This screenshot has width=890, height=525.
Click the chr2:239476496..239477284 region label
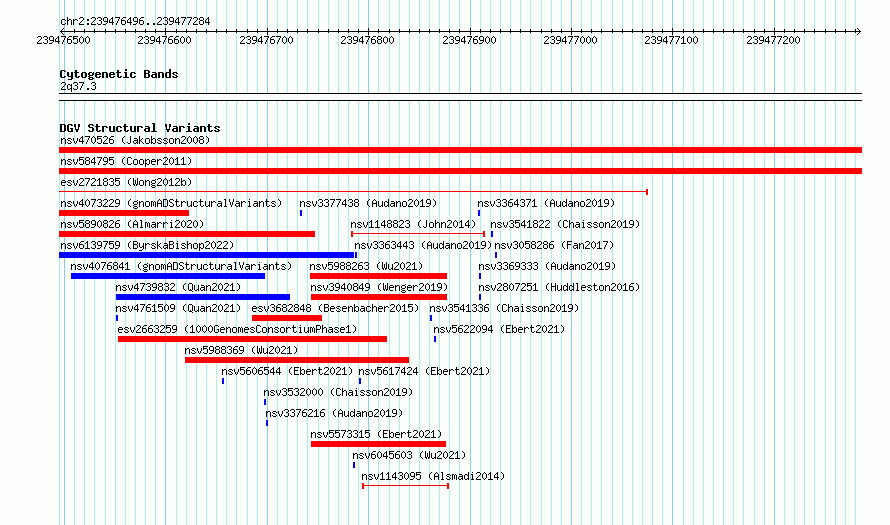pos(135,21)
